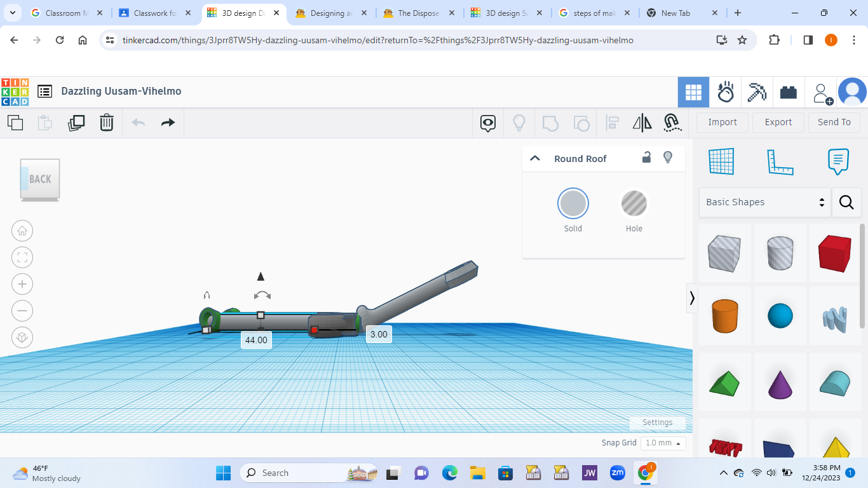Click the Mirror tool icon
Screen dimensions: 868x488
(x=642, y=123)
